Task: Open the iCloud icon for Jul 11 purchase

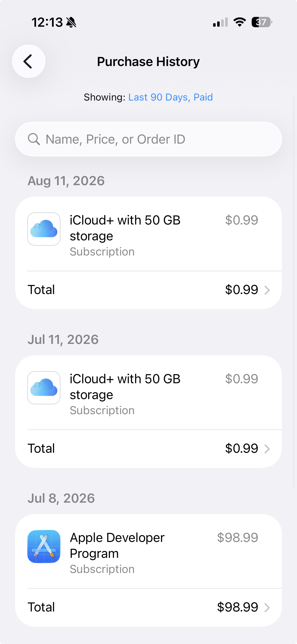Action: tap(44, 388)
